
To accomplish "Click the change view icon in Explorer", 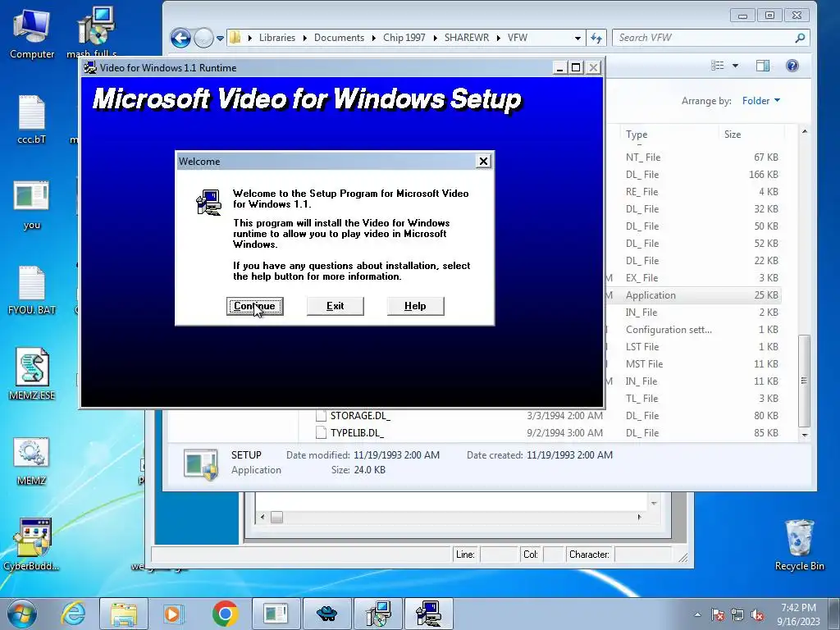I will tap(717, 66).
